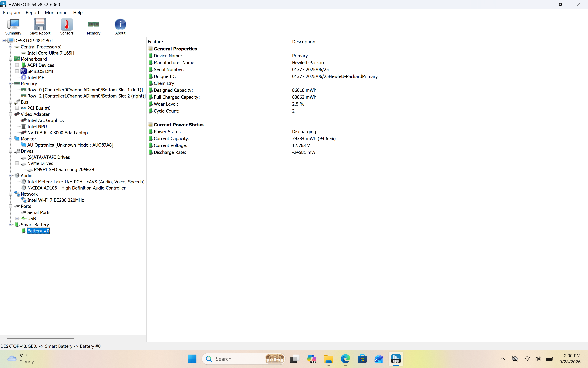Select Intel Core Ultra 7 165H
The image size is (588, 368).
(x=51, y=53)
